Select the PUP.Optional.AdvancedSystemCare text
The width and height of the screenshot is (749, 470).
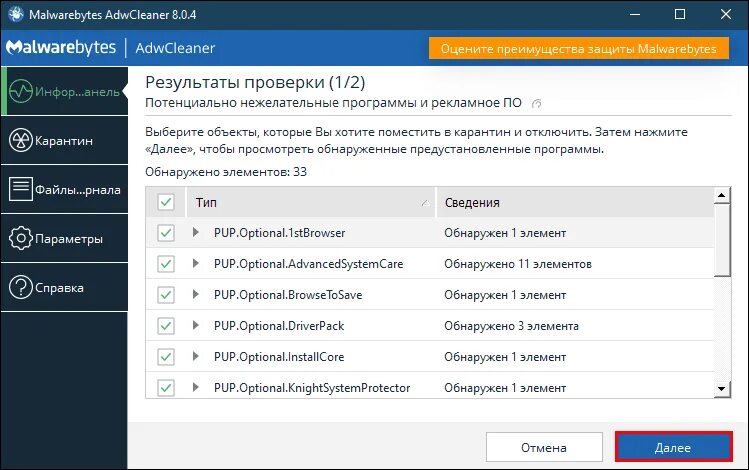[309, 264]
